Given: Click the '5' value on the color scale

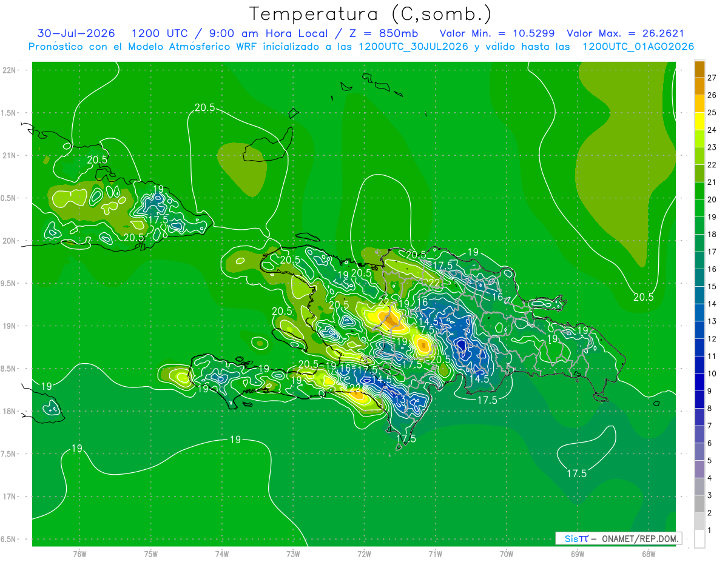Looking at the screenshot, I should [710, 461].
